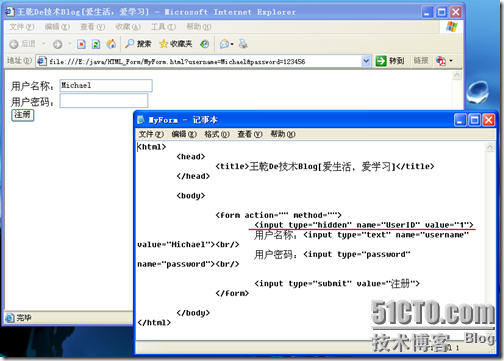Open Notepad View (查看) menu
This screenshot has height=361, width=504.
(250, 134)
